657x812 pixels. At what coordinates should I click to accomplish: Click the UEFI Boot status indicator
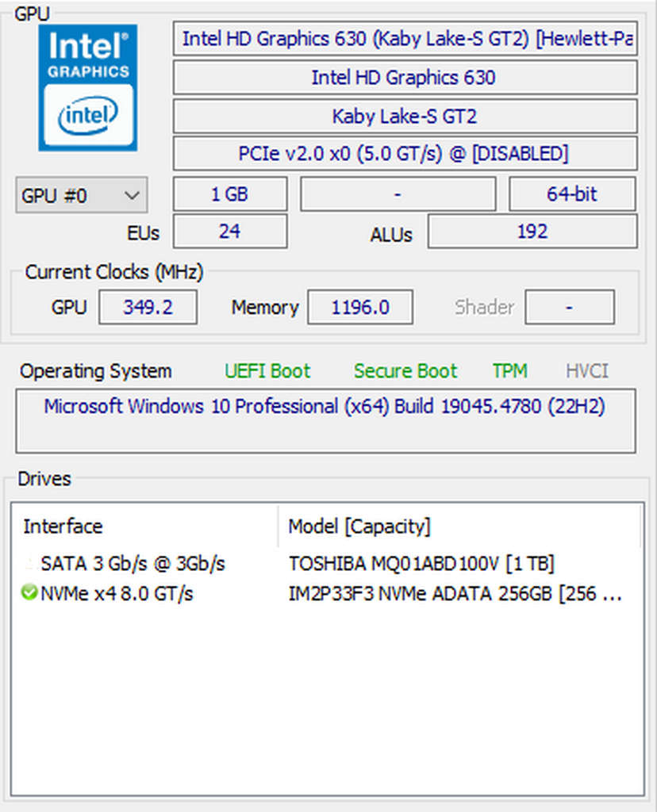tap(267, 370)
